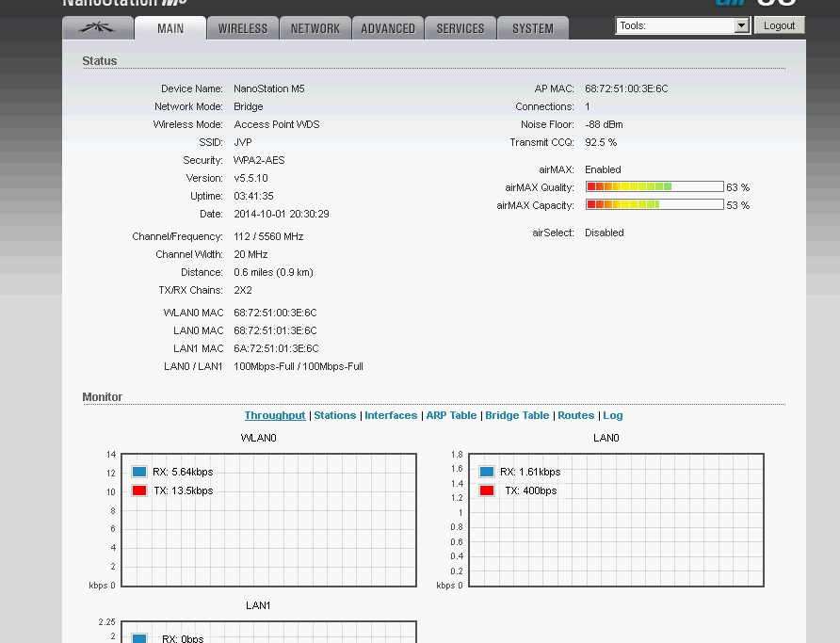
Task: Select the LAN0 MAC address value
Action: coord(275,330)
